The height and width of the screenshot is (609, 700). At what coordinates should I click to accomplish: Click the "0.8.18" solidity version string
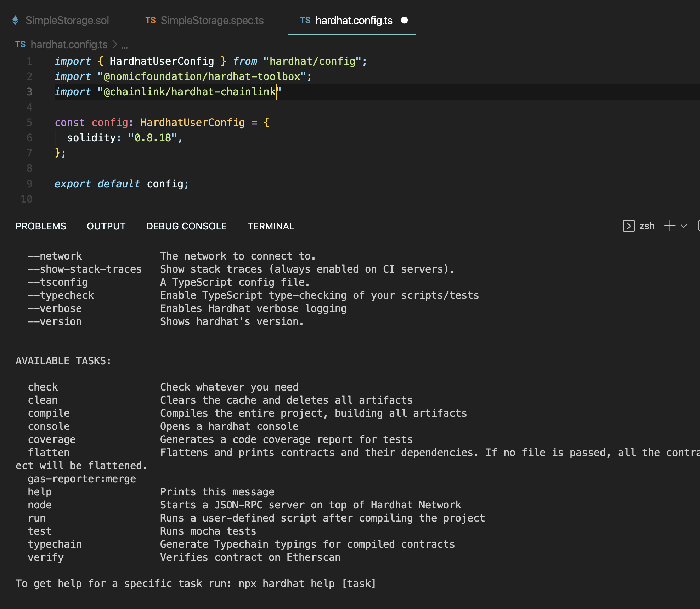152,138
